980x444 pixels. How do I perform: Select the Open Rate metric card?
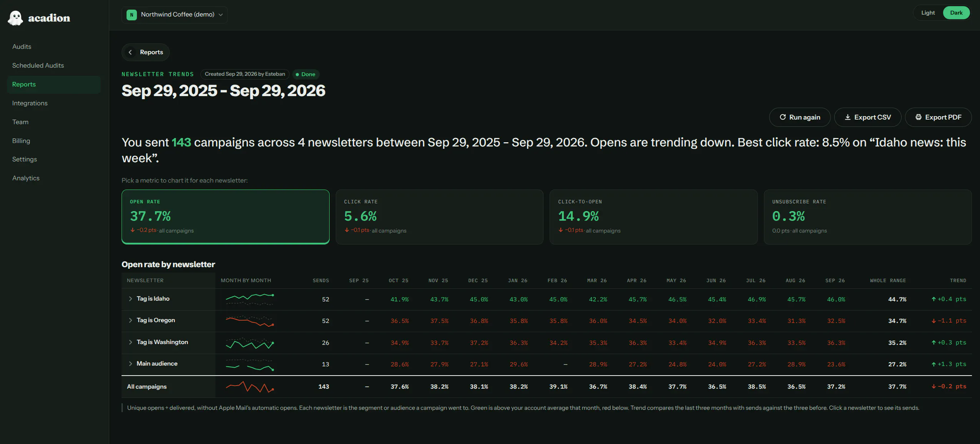point(225,217)
